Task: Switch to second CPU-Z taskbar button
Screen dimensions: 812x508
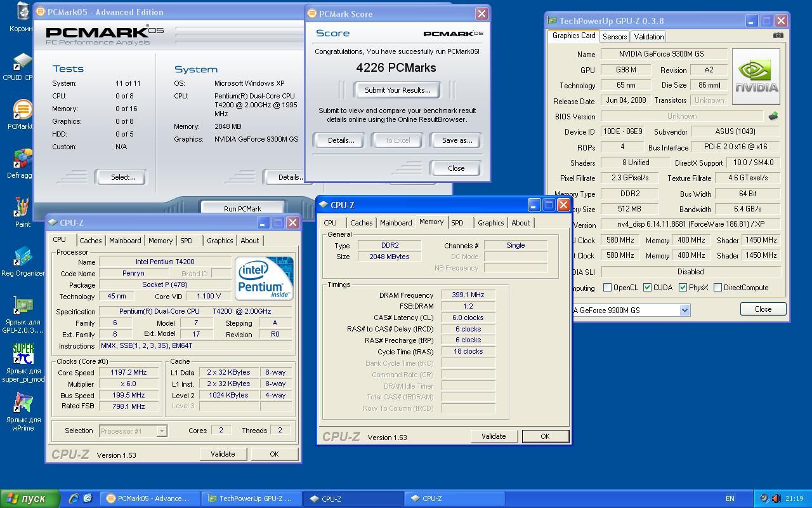Action: (454, 498)
